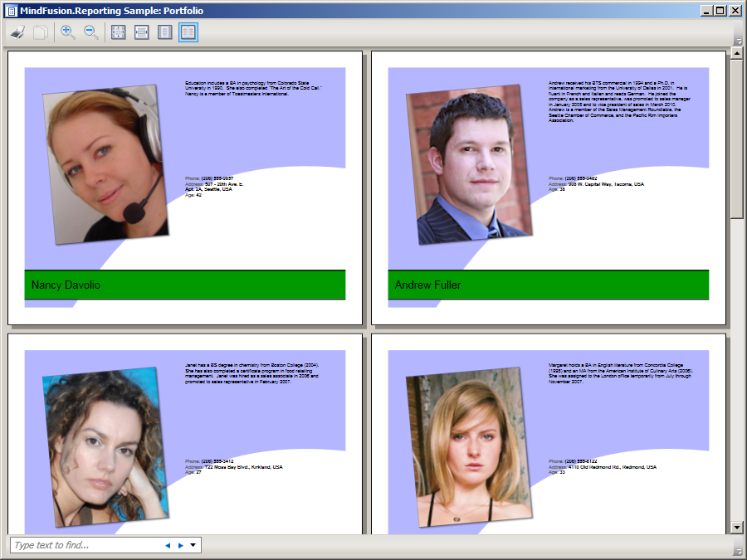Viewport: 747px width, 560px height.
Task: Zoom in with the magnifier plus icon
Action: click(x=68, y=32)
